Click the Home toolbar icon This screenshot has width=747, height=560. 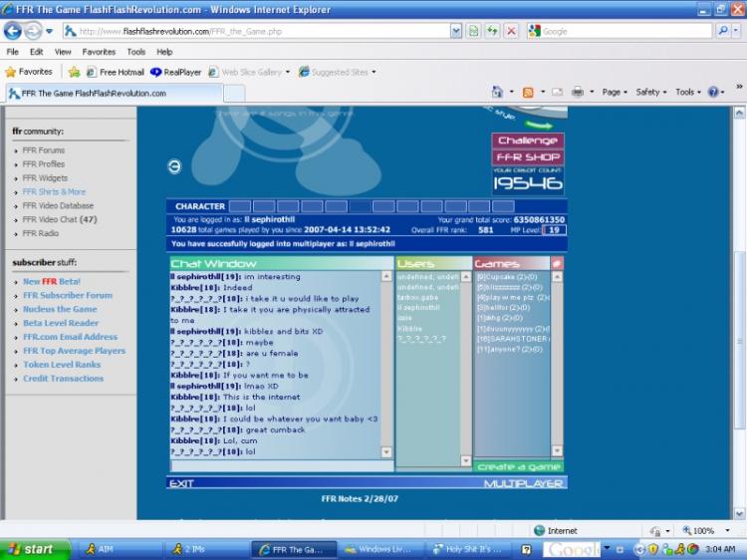[x=496, y=92]
